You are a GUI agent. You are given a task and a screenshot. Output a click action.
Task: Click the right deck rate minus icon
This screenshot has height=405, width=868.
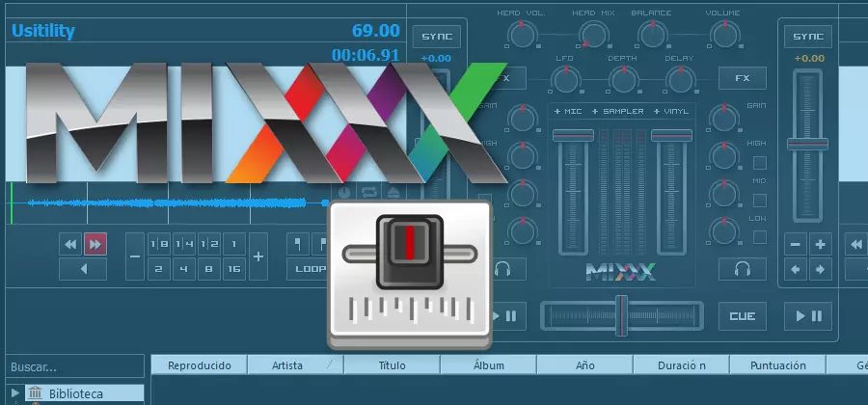pyautogui.click(x=797, y=244)
